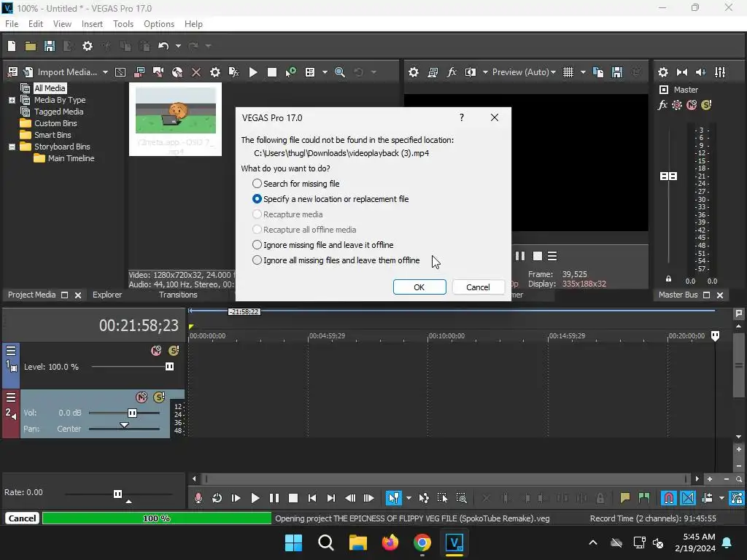This screenshot has height=560, width=747.
Task: Click the dialog help question mark
Action: pyautogui.click(x=462, y=117)
